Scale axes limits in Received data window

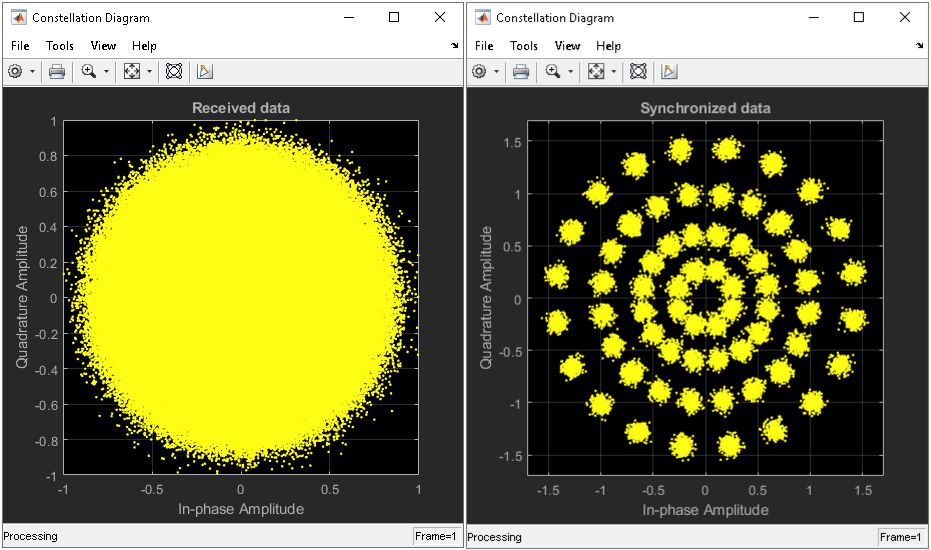tap(131, 71)
